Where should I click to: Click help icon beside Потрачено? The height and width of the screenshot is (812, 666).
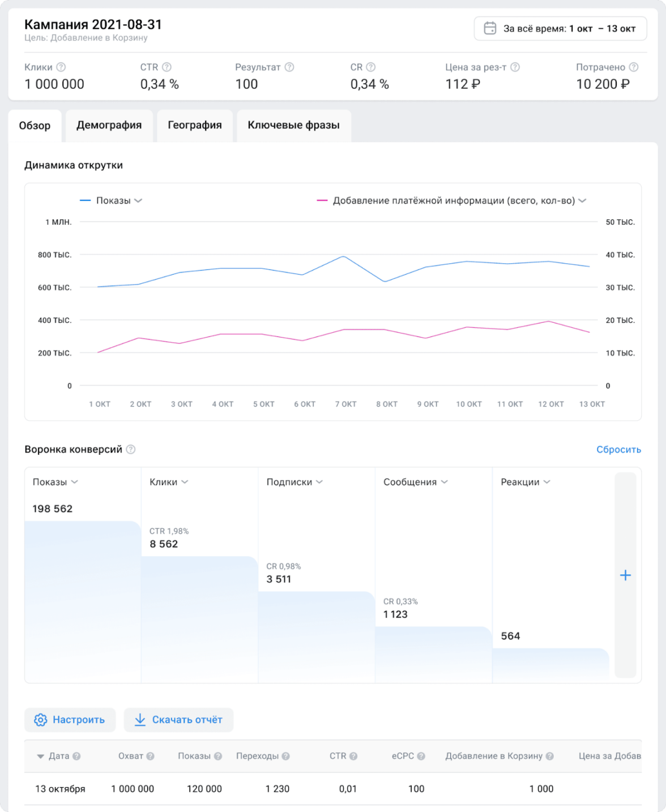634,67
